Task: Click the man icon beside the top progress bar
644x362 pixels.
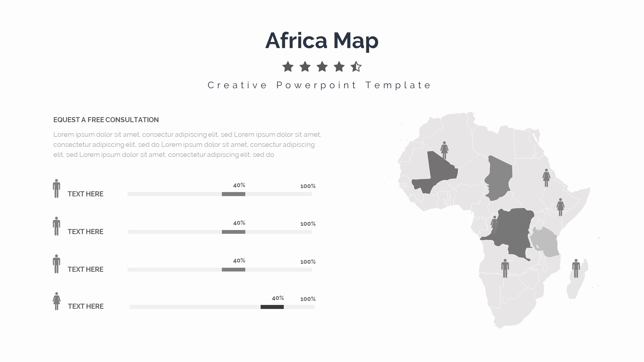Action: (x=57, y=189)
